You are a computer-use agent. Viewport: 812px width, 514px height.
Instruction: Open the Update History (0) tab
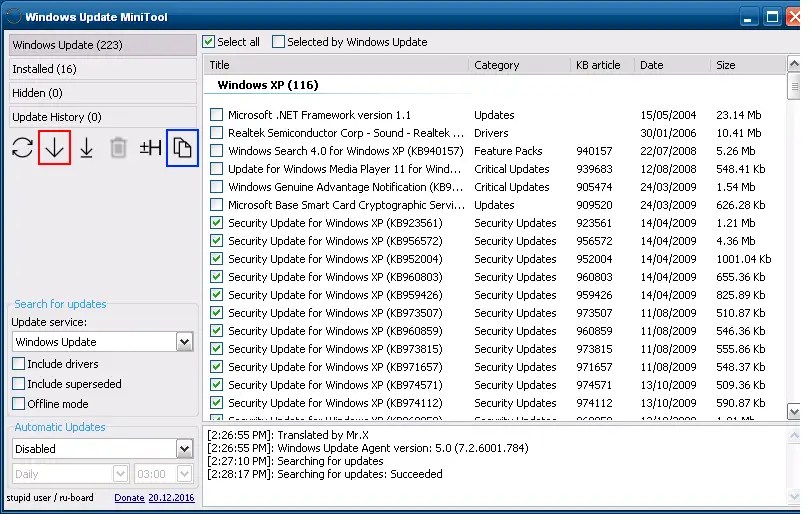click(x=103, y=117)
